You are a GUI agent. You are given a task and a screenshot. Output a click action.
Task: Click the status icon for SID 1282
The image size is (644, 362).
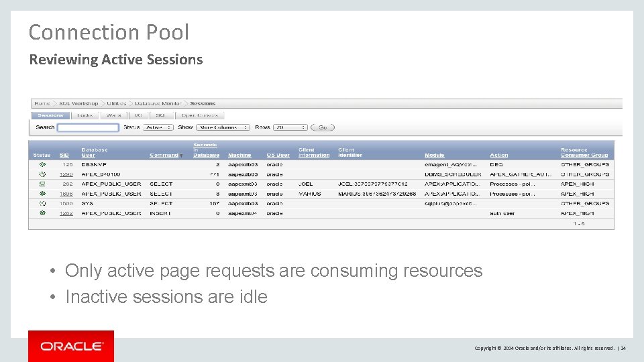tap(42, 213)
